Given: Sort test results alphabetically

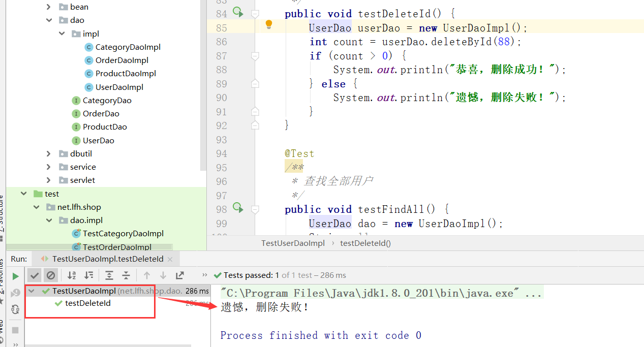Looking at the screenshot, I should coord(72,275).
